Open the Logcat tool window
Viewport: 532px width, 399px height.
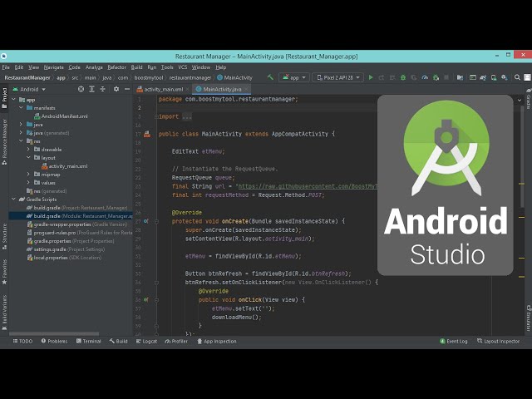point(146,342)
